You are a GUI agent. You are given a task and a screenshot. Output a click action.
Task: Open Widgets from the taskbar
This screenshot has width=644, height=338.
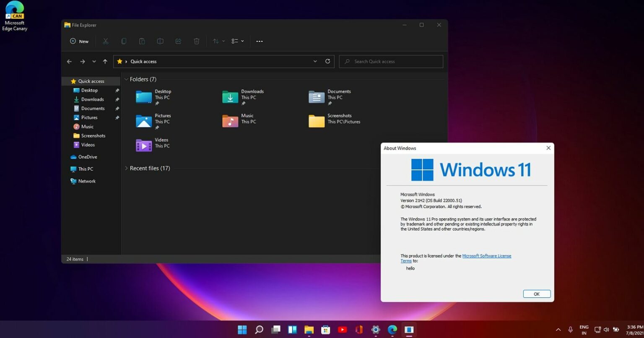[x=292, y=330]
